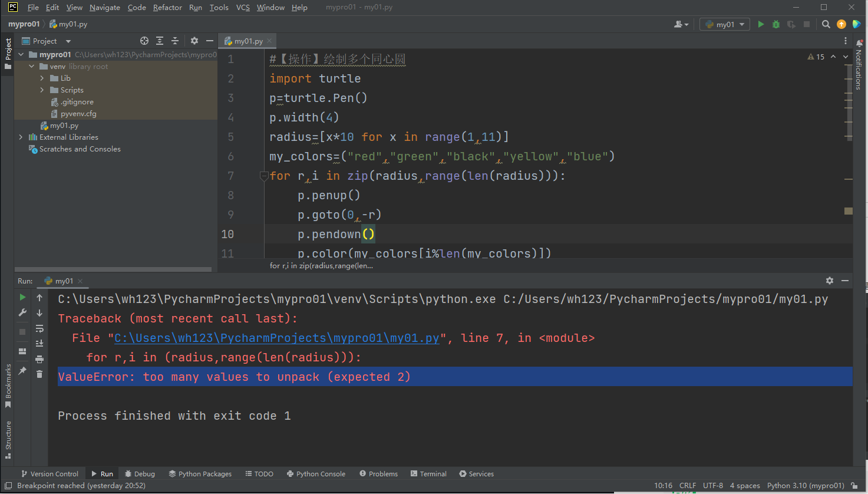Expand the Lib folder
Image resolution: width=868 pixels, height=494 pixels.
coord(42,78)
